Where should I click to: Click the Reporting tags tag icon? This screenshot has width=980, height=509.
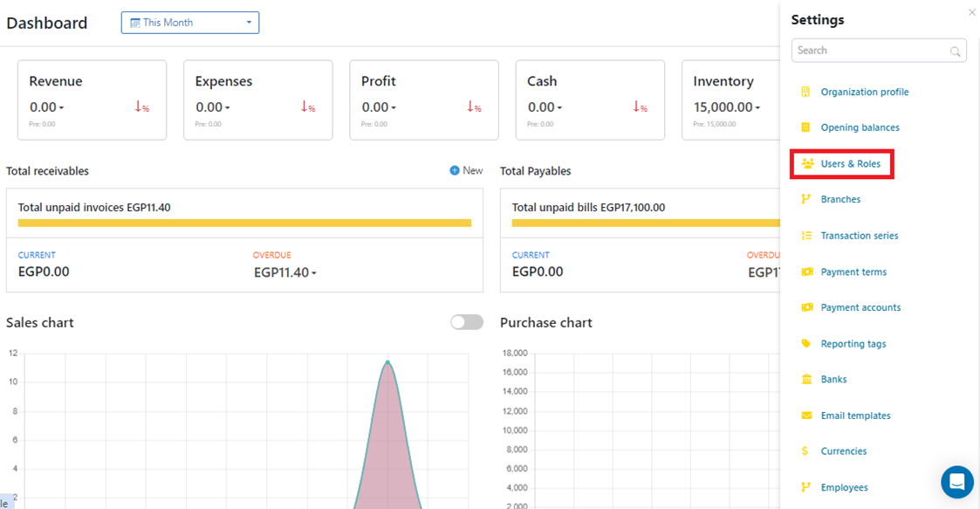[805, 344]
